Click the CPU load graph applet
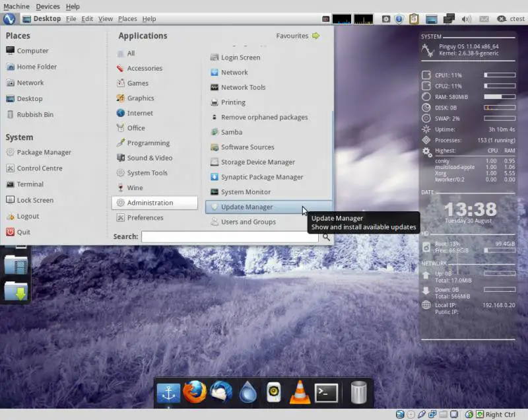The image size is (528, 420). click(x=342, y=19)
